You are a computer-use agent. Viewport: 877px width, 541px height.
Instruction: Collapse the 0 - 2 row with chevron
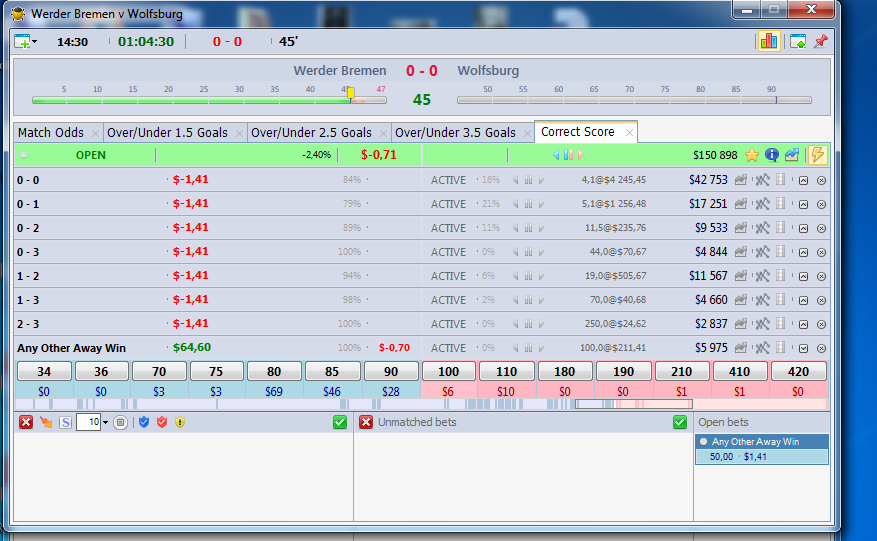click(x=803, y=228)
